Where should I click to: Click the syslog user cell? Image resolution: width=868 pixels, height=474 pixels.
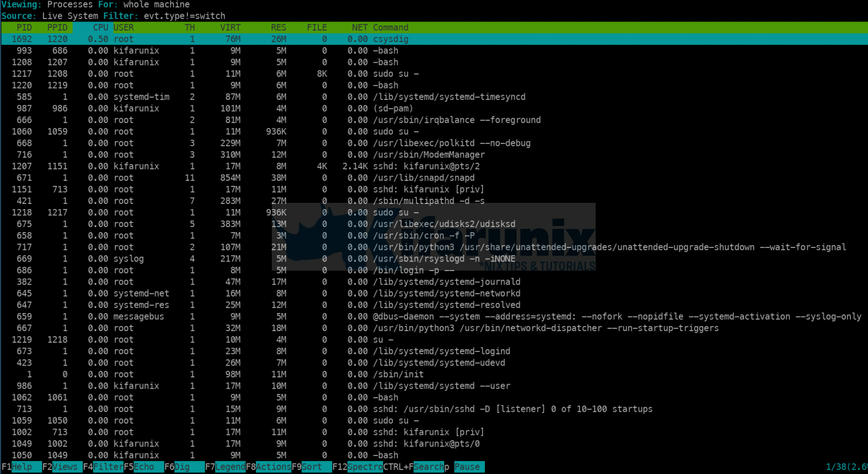click(x=129, y=259)
